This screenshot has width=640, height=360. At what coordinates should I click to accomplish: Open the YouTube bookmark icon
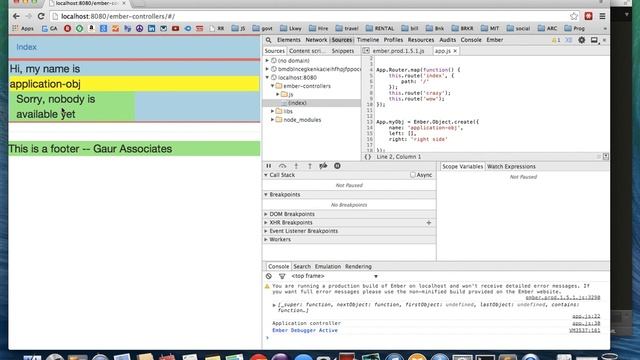click(176, 29)
